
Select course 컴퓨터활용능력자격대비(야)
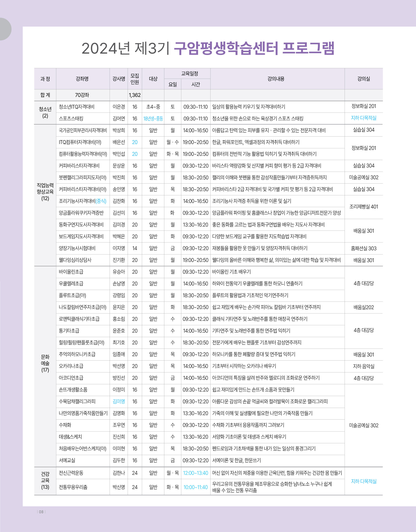pos(83,154)
